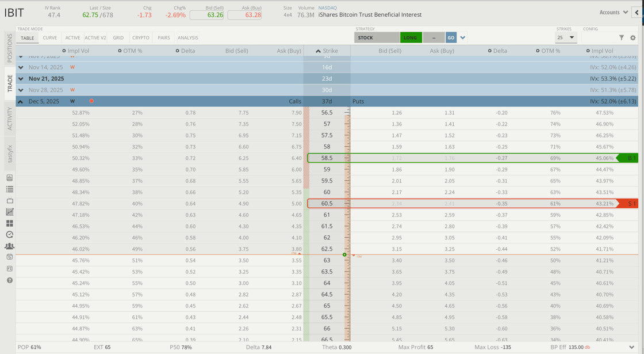Click the GO strategy button
The image size is (644, 354).
tap(451, 37)
